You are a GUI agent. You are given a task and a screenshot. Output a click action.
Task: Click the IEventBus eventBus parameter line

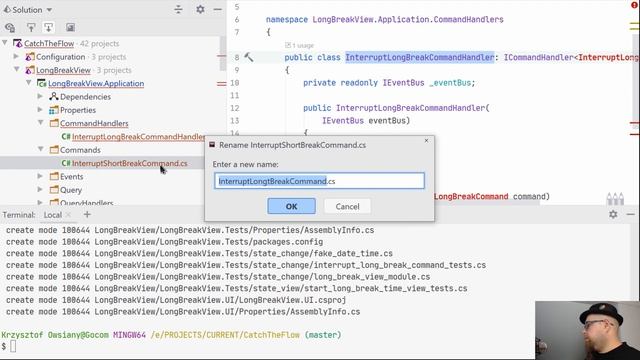(366, 121)
